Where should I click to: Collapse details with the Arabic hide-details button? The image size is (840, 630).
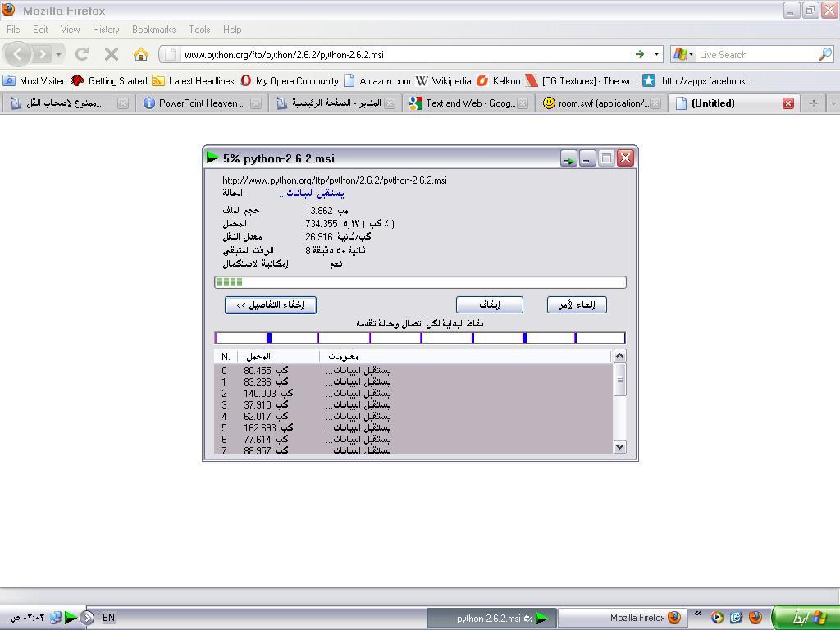271,305
